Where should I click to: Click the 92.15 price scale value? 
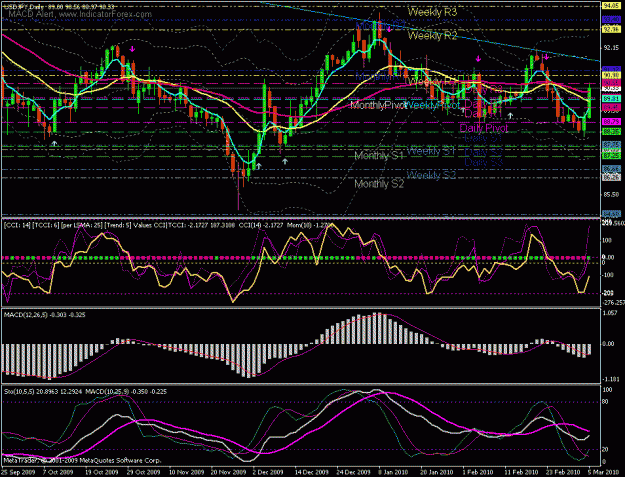(612, 48)
